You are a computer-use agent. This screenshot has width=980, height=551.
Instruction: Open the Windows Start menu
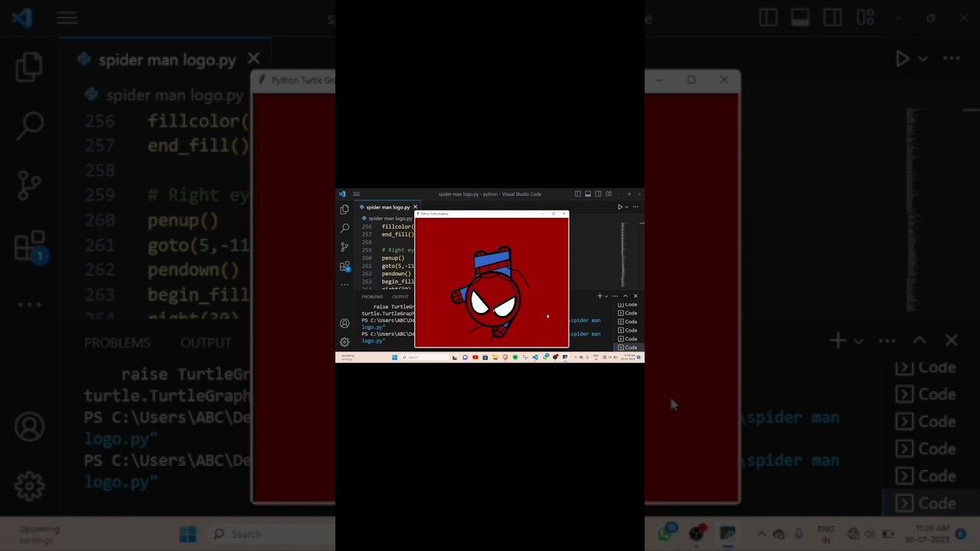click(x=394, y=357)
